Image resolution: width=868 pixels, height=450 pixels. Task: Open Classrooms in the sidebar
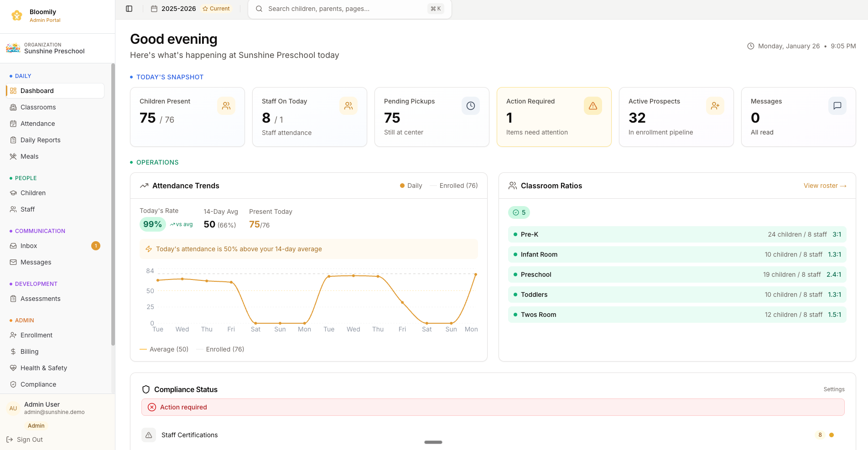click(38, 107)
